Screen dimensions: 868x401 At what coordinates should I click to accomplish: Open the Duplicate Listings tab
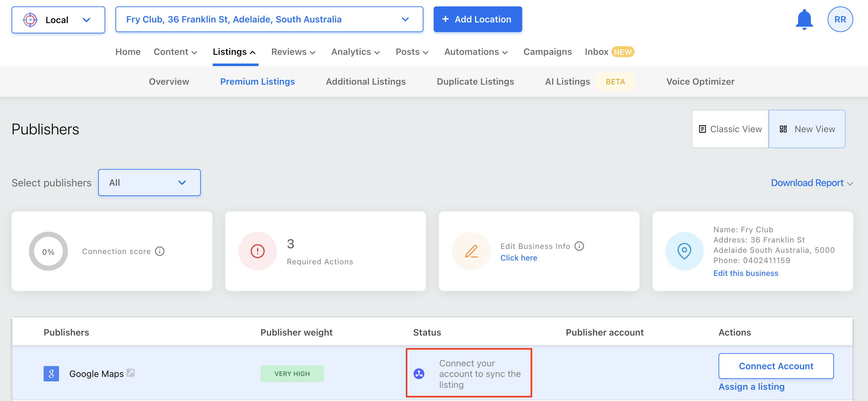[475, 81]
